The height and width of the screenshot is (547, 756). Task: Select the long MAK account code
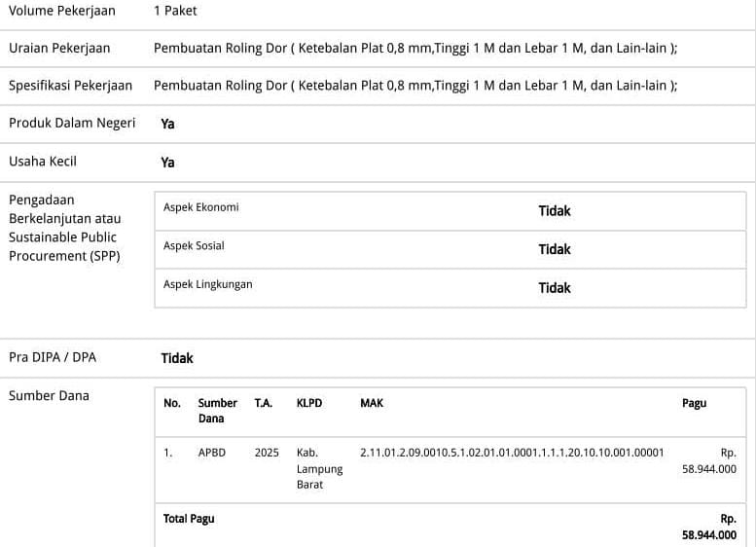pyautogui.click(x=512, y=453)
